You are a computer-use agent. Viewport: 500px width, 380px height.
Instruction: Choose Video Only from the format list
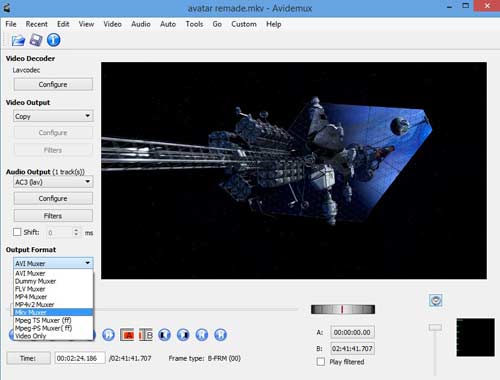pyautogui.click(x=53, y=336)
